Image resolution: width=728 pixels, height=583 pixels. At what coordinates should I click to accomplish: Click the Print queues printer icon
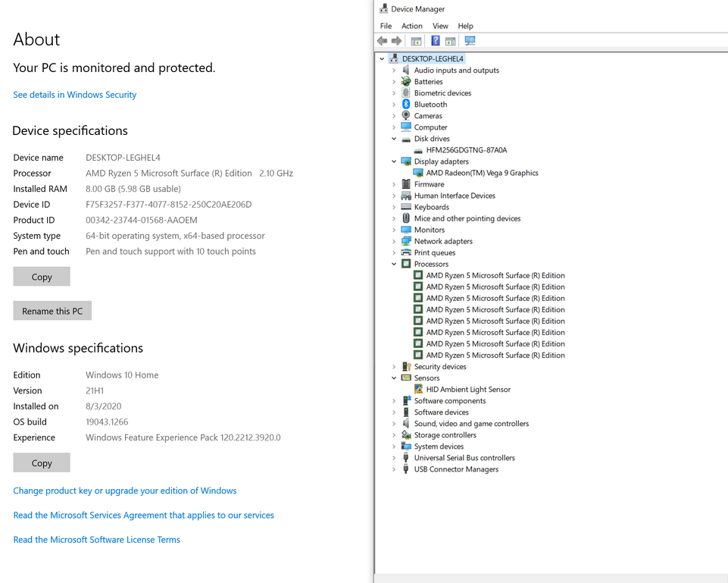[x=406, y=252]
